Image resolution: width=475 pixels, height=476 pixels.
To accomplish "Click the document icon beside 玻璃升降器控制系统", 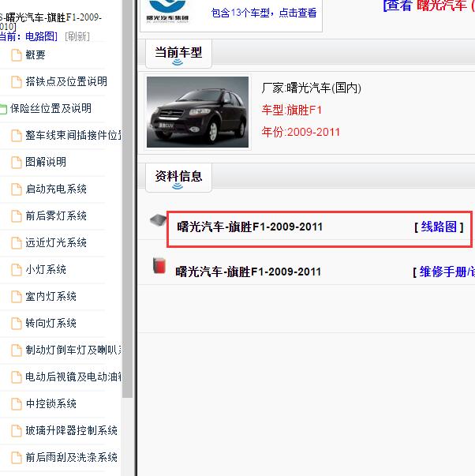I will pos(17,431).
